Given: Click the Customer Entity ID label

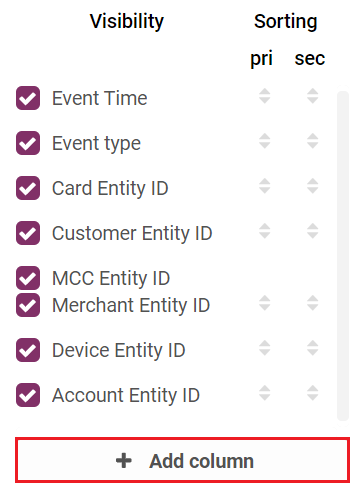Looking at the screenshot, I should coord(132,233).
